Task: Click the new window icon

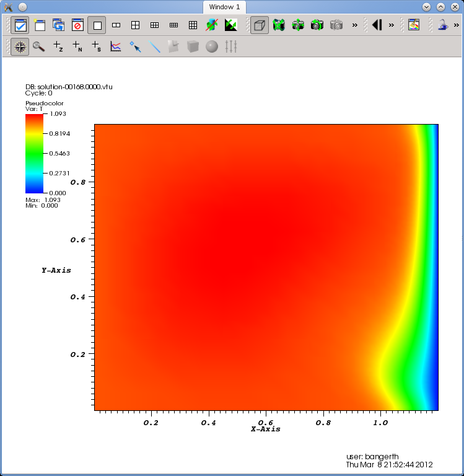Action: (40, 25)
